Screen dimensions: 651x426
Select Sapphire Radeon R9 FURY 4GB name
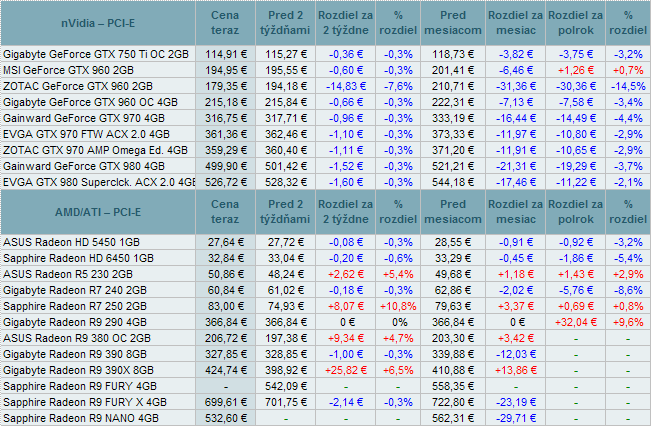80,387
